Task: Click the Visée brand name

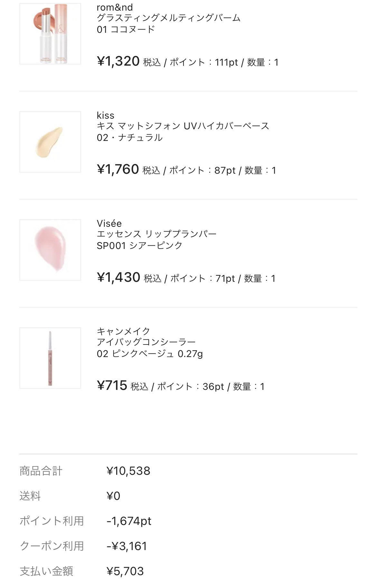Action: (x=109, y=224)
